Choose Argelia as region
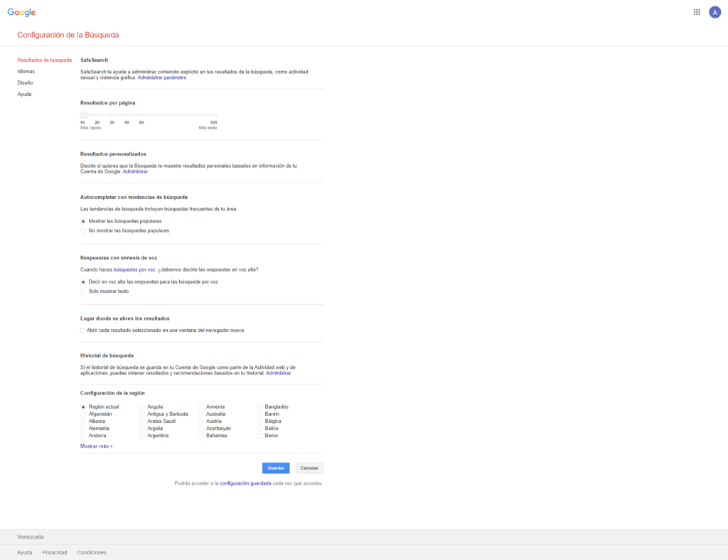 pyautogui.click(x=142, y=429)
